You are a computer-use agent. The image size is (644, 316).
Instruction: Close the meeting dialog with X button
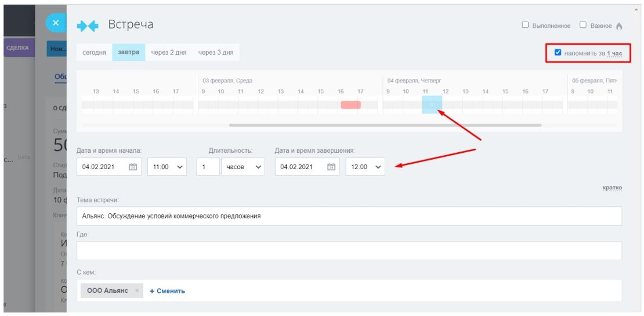click(x=56, y=23)
